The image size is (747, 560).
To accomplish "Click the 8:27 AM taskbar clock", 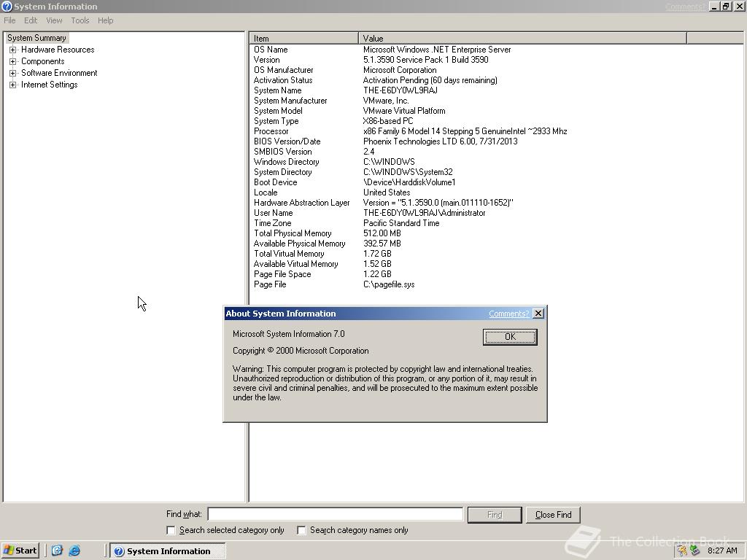I will [x=722, y=551].
